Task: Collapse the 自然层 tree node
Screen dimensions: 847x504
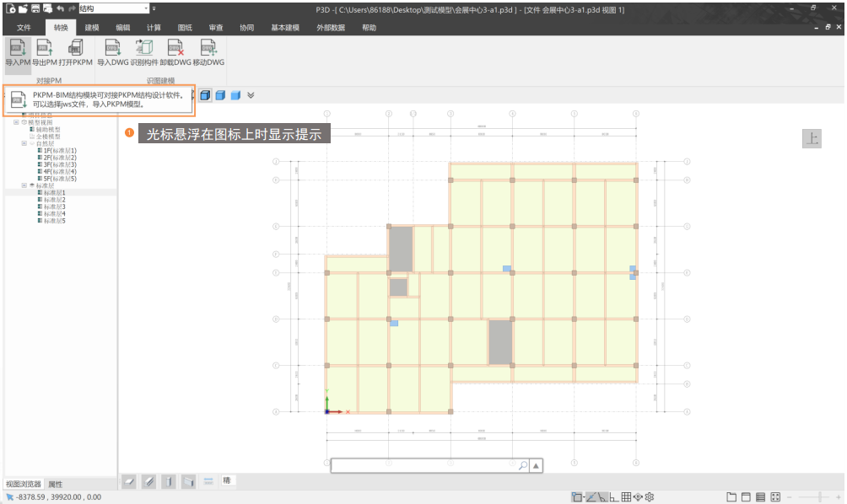Action: (x=24, y=143)
